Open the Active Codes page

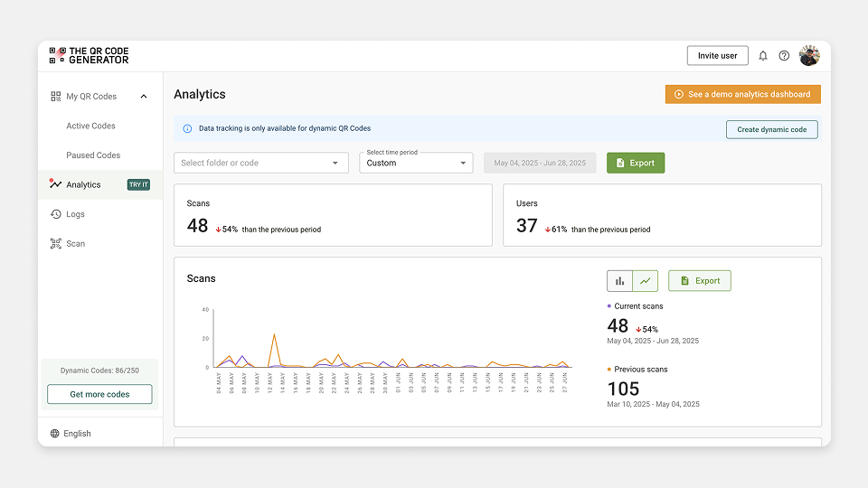pyautogui.click(x=90, y=127)
